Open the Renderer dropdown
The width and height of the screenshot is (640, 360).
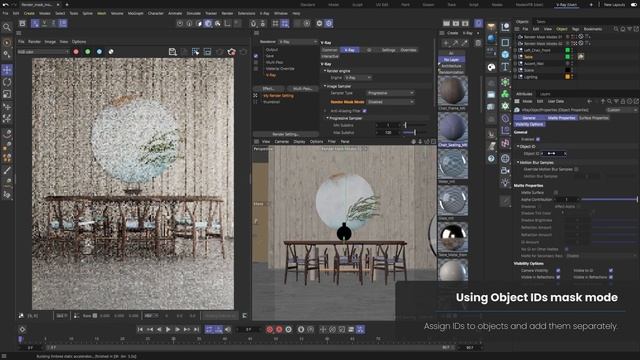[x=298, y=42]
